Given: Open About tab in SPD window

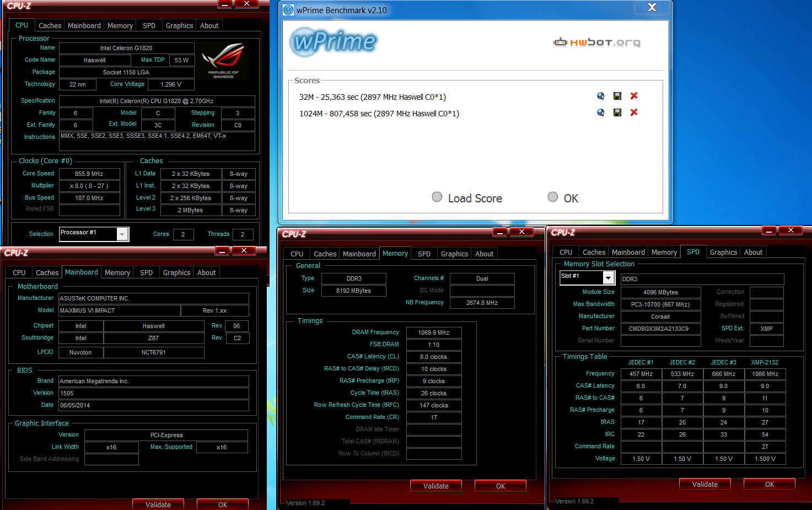Looking at the screenshot, I should 753,253.
